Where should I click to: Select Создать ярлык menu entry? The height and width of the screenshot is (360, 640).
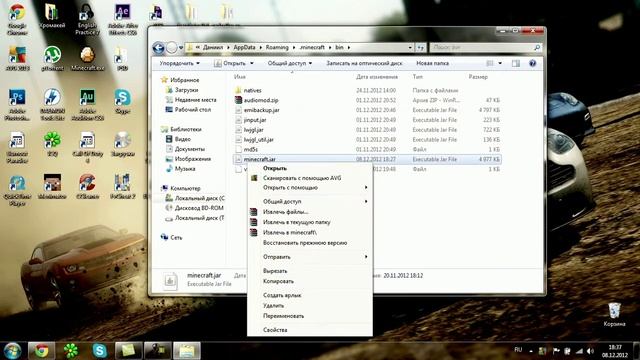[310, 295]
